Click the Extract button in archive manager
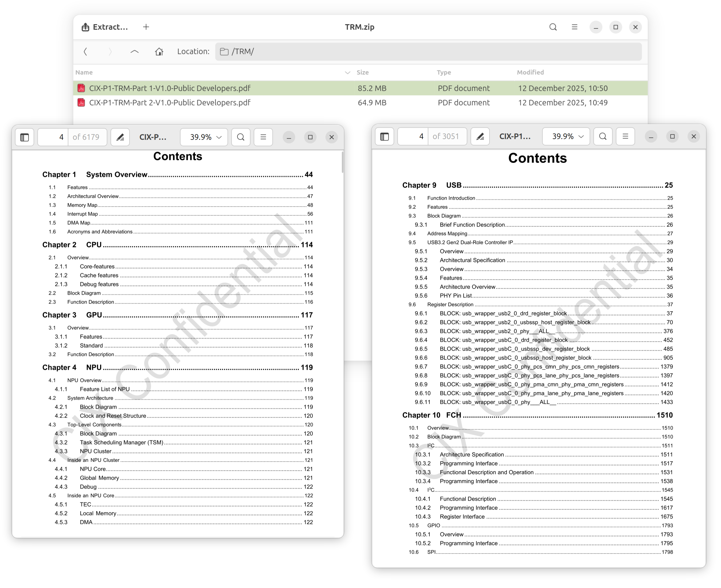 tap(105, 27)
